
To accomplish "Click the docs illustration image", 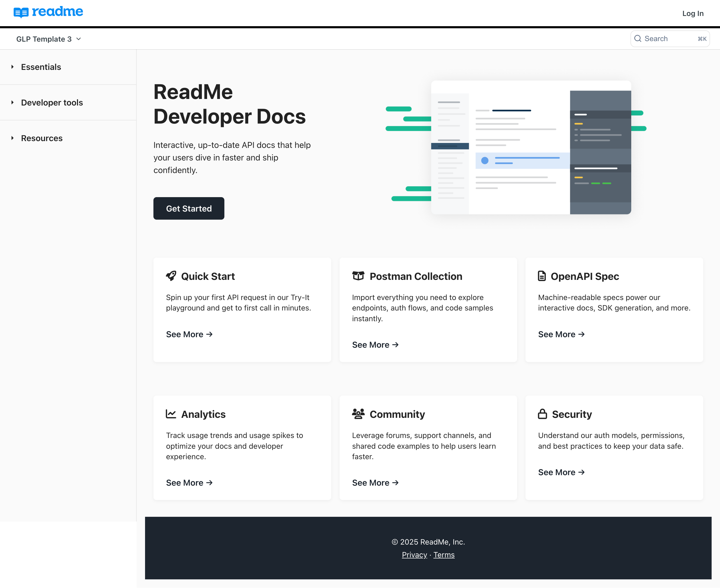I will pyautogui.click(x=516, y=147).
